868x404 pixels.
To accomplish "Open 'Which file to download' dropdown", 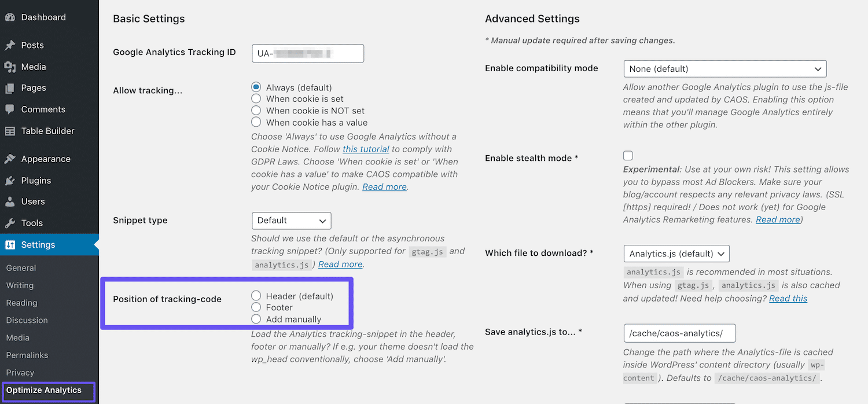I will [x=676, y=254].
